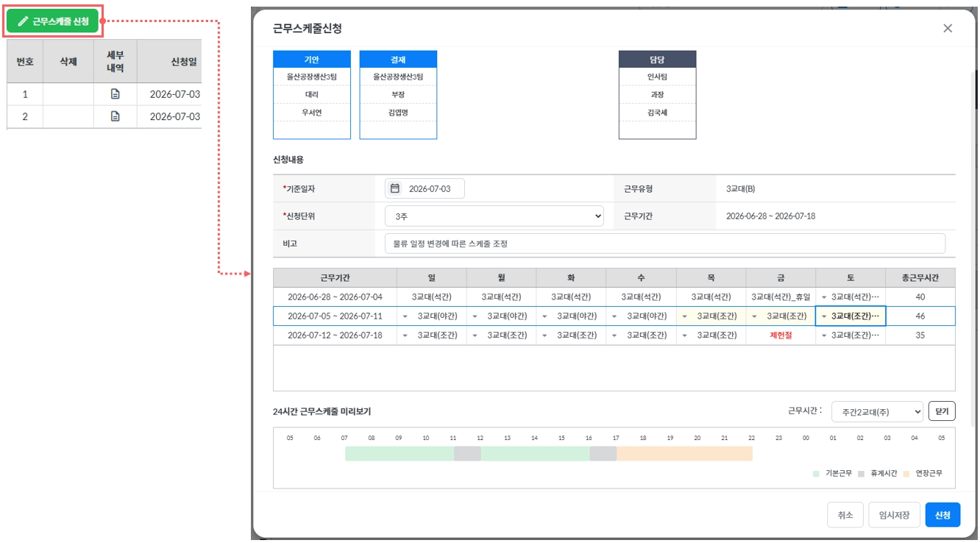This screenshot has width=980, height=543.
Task: Open Tuesday shift dropdown for 2026-07-12 week
Action: click(x=545, y=336)
